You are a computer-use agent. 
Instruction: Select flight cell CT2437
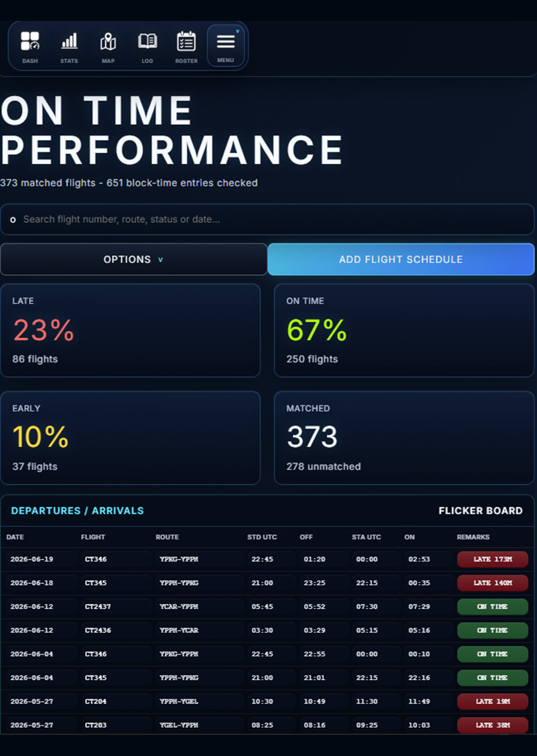click(116, 607)
